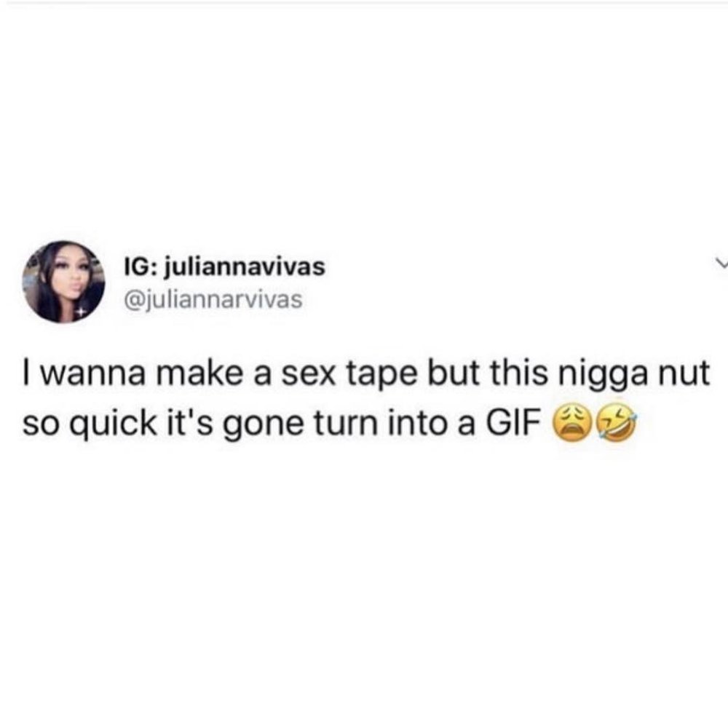Click the word "gone" in tweet
Screen dimensions: 728x728
[264, 426]
